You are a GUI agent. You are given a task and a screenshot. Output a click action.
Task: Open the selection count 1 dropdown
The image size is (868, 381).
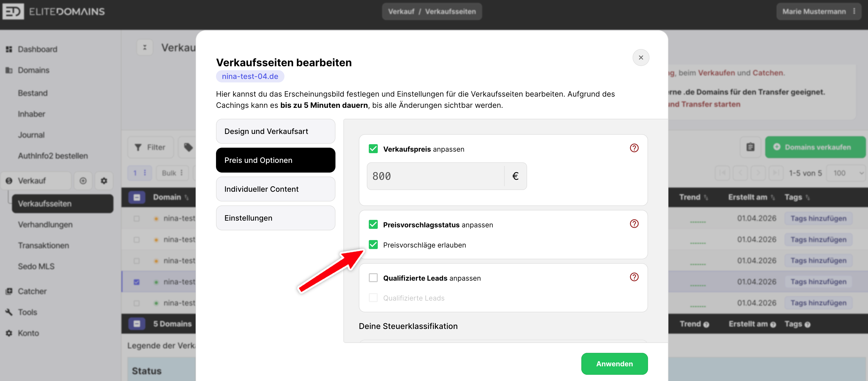click(140, 173)
